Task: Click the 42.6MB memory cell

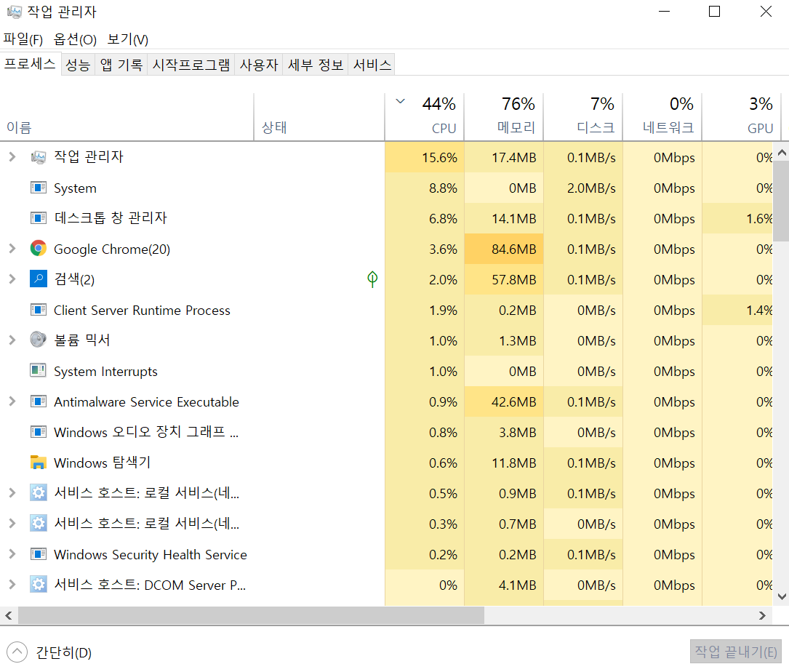Action: [x=504, y=401]
